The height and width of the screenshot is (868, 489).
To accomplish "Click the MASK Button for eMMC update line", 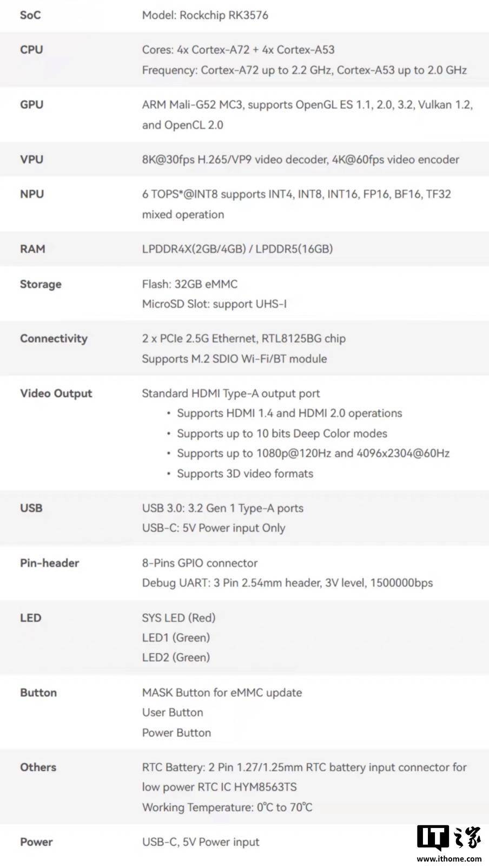I will [222, 693].
